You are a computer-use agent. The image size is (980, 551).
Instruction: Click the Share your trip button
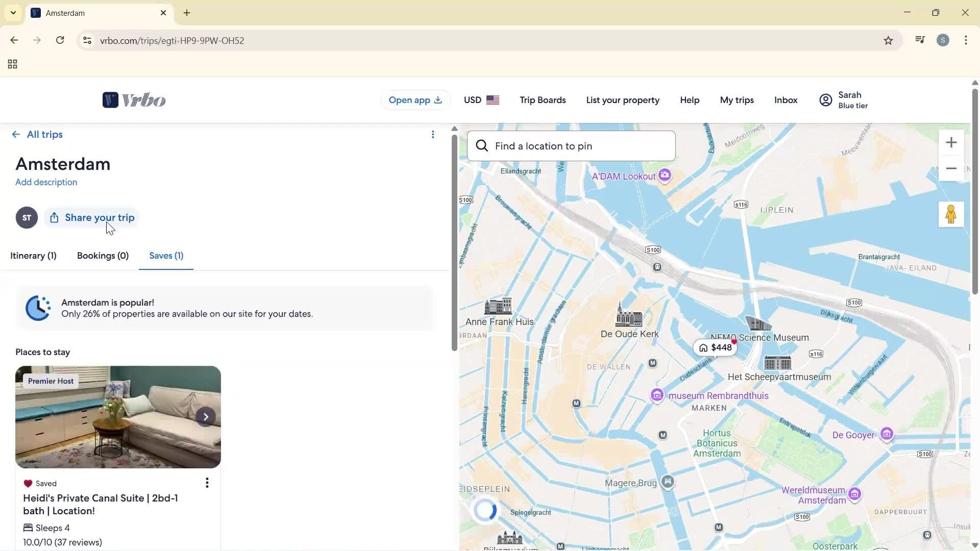point(91,217)
